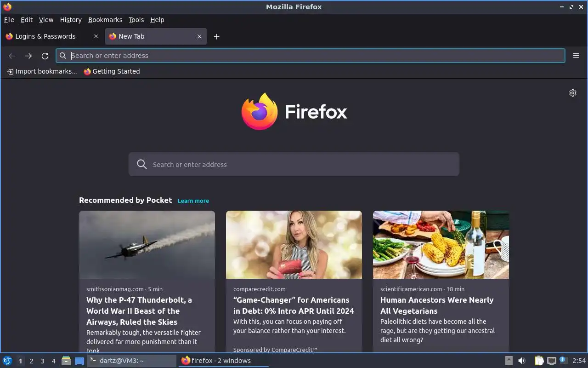The height and width of the screenshot is (368, 588).
Task: Open the P-47 Thunderbolt article headline
Action: pos(139,311)
